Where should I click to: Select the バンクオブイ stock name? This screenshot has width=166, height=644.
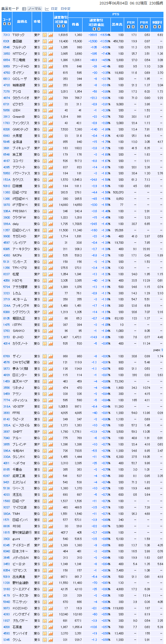21,614
